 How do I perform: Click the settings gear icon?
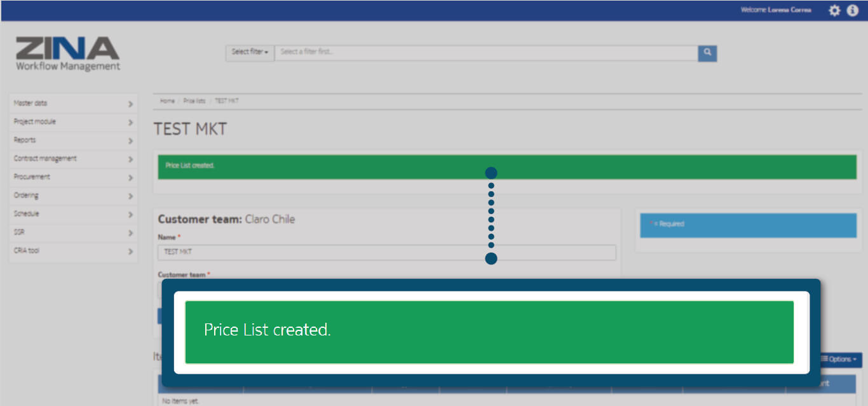point(834,11)
